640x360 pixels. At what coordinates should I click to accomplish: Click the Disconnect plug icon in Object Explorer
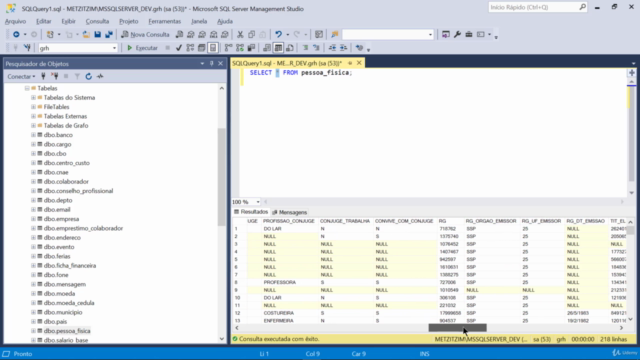point(54,76)
